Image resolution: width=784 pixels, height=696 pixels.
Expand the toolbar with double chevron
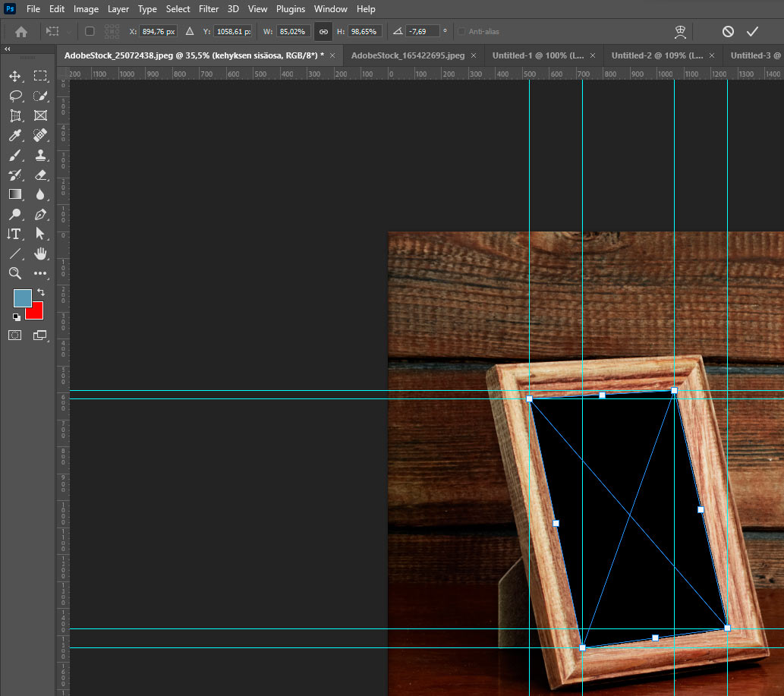[7, 49]
